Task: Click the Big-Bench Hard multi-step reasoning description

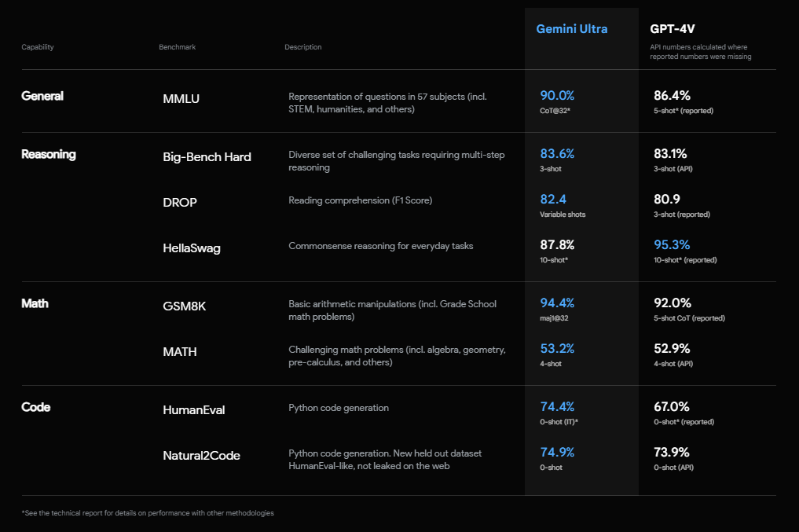Action: click(x=397, y=161)
